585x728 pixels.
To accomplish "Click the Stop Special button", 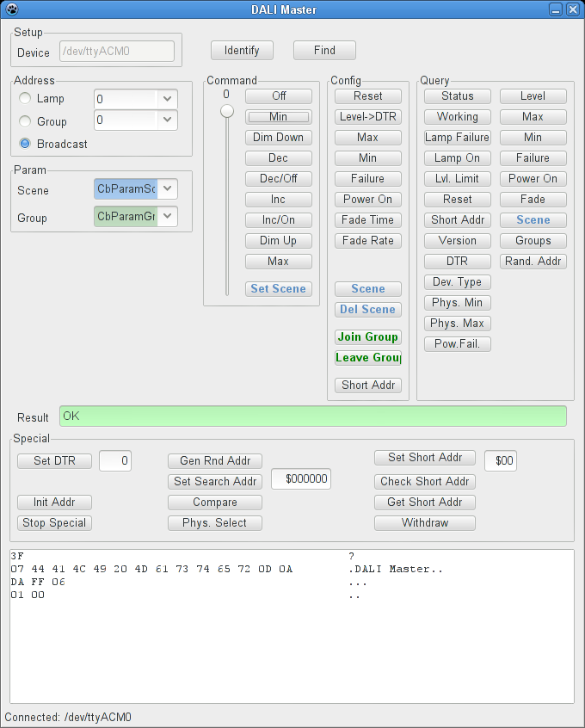I will (x=54, y=523).
